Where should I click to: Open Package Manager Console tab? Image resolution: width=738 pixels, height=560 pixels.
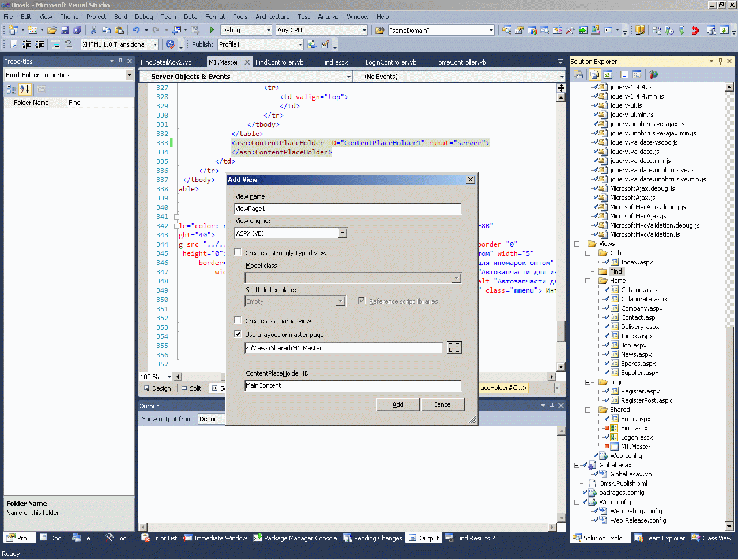pos(295,538)
